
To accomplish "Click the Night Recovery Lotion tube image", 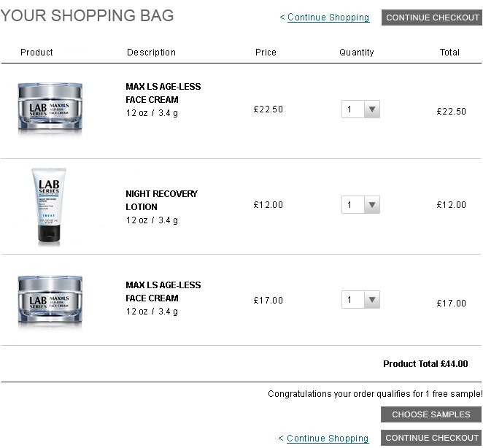I will 49,206.
